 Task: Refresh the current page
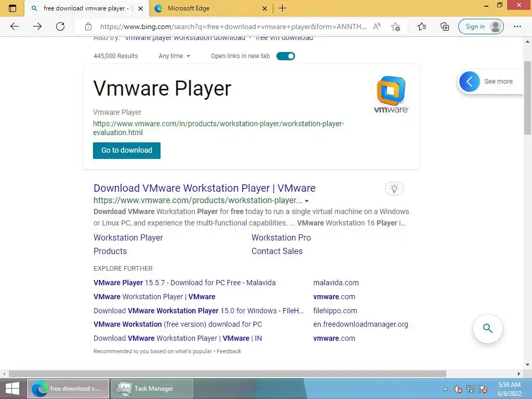(x=60, y=26)
